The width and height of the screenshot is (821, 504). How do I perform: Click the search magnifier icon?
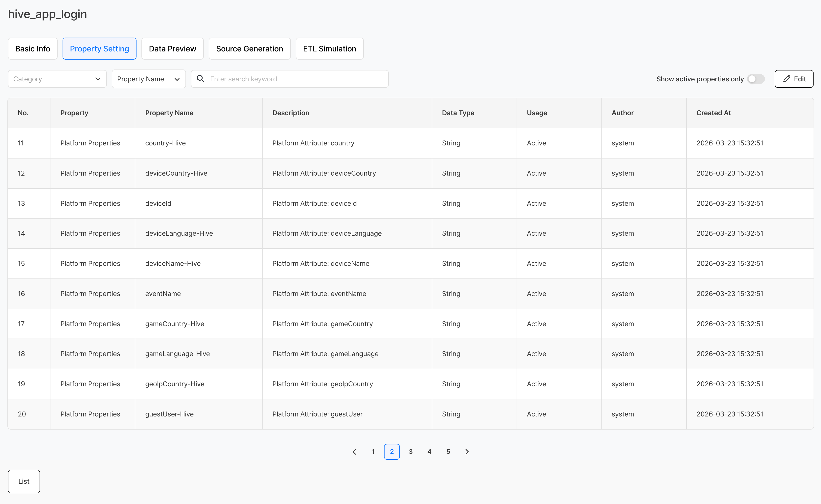point(200,79)
